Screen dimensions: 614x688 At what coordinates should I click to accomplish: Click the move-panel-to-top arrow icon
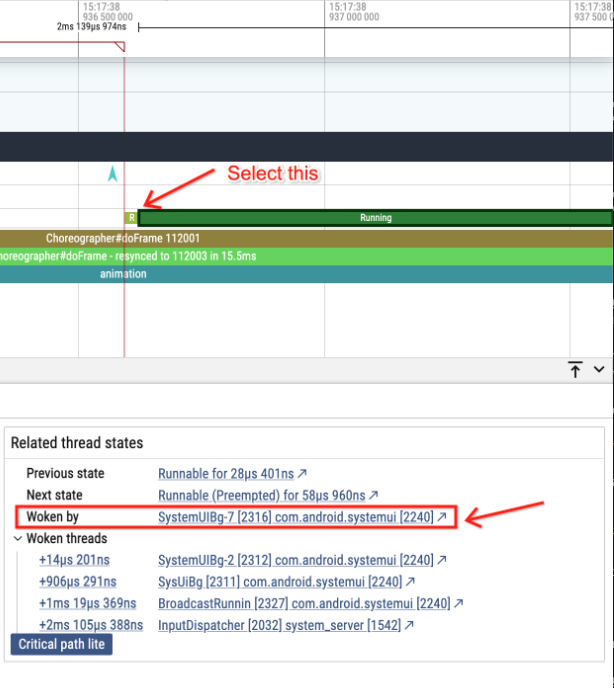[576, 370]
